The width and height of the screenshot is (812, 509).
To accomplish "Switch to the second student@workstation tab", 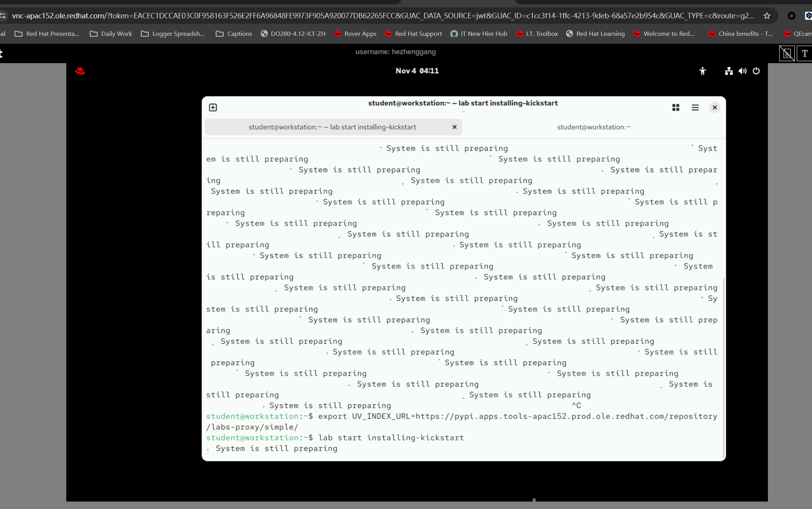I will pyautogui.click(x=593, y=127).
